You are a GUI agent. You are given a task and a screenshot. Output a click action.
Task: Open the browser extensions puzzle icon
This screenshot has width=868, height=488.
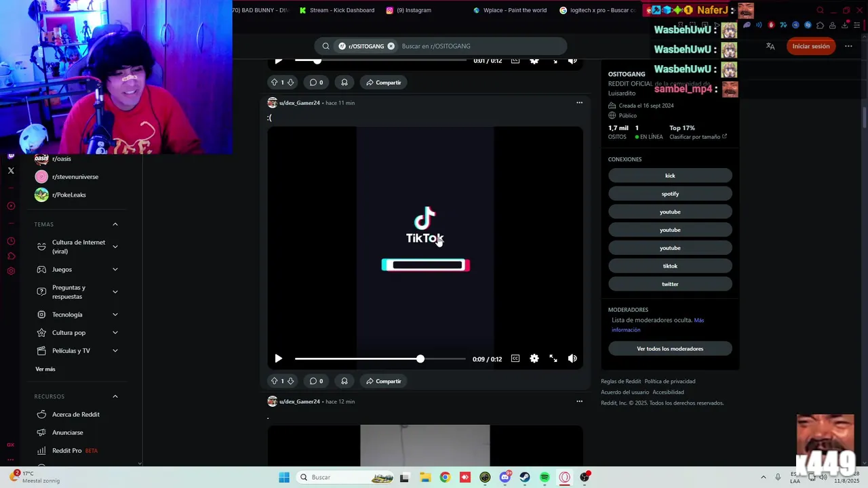tap(821, 26)
